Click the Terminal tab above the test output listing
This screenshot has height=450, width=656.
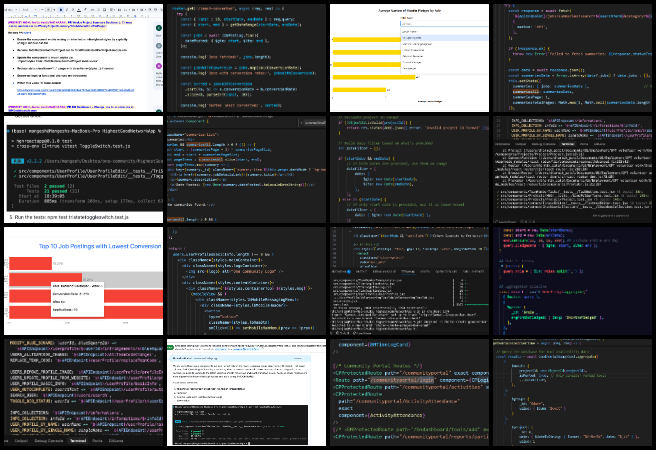coord(568,144)
